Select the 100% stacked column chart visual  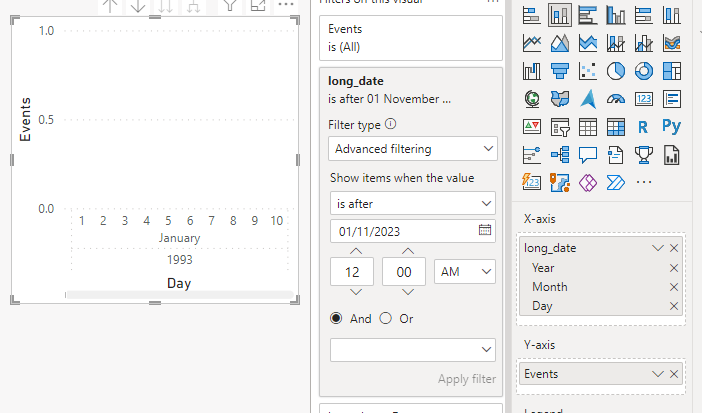point(672,15)
